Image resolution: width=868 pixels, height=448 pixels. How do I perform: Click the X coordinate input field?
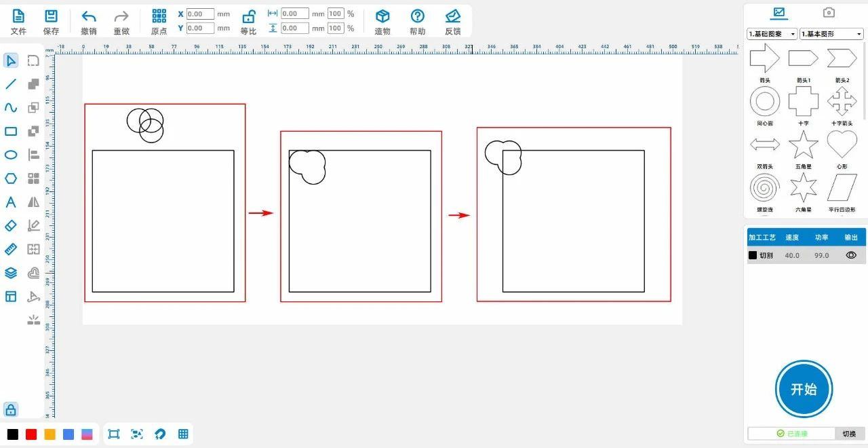pos(199,14)
